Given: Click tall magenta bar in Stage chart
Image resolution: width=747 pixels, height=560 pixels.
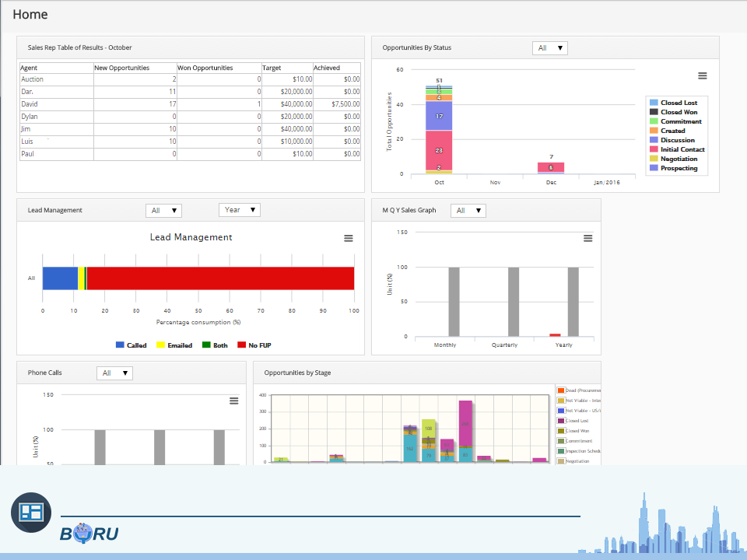Looking at the screenshot, I should click(x=465, y=423).
